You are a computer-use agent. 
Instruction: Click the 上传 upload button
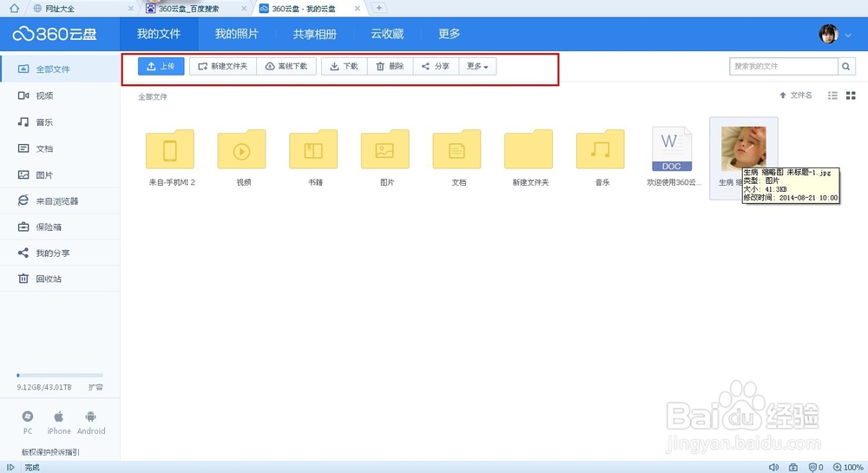click(161, 66)
